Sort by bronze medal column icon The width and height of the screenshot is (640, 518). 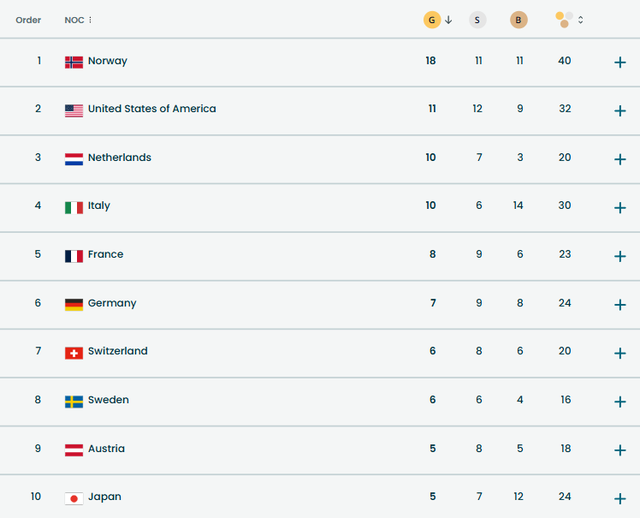(x=518, y=20)
